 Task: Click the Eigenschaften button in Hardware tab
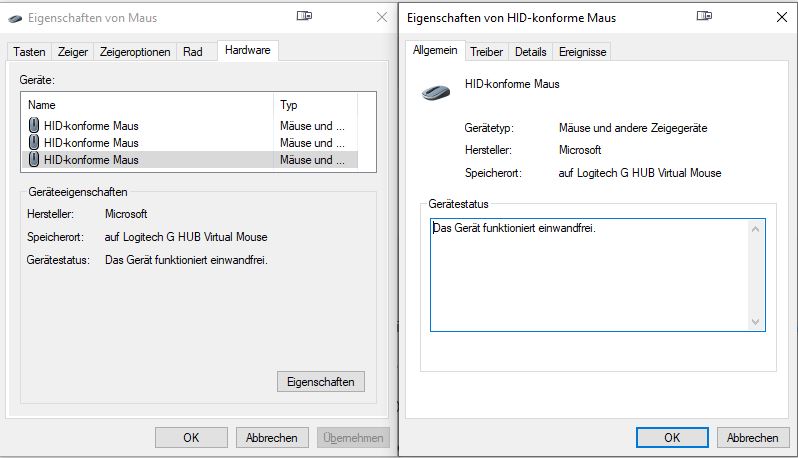pos(321,382)
